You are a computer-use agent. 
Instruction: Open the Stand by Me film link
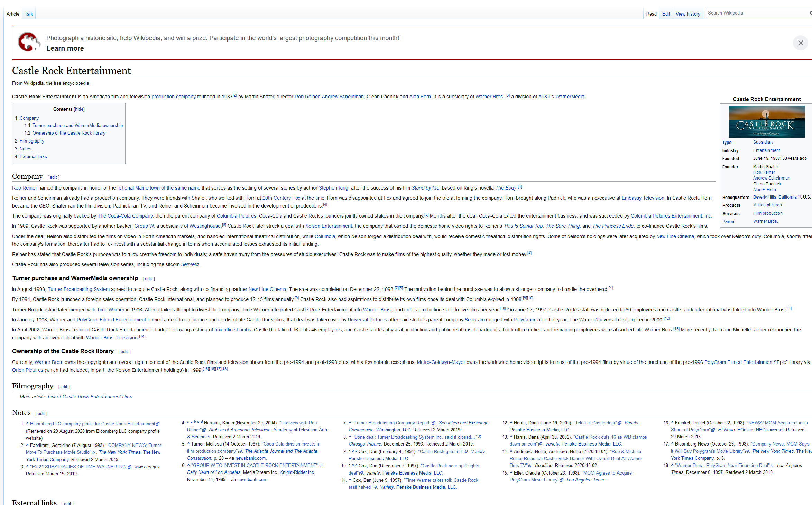coord(425,188)
